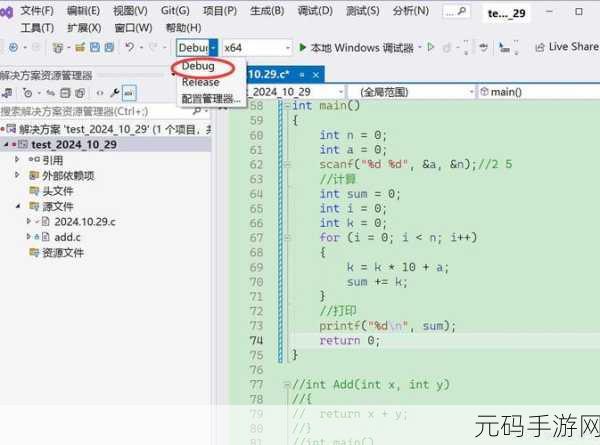Open the 扩展(X) menu
Viewport: 600px width, 445px height.
(x=84, y=28)
